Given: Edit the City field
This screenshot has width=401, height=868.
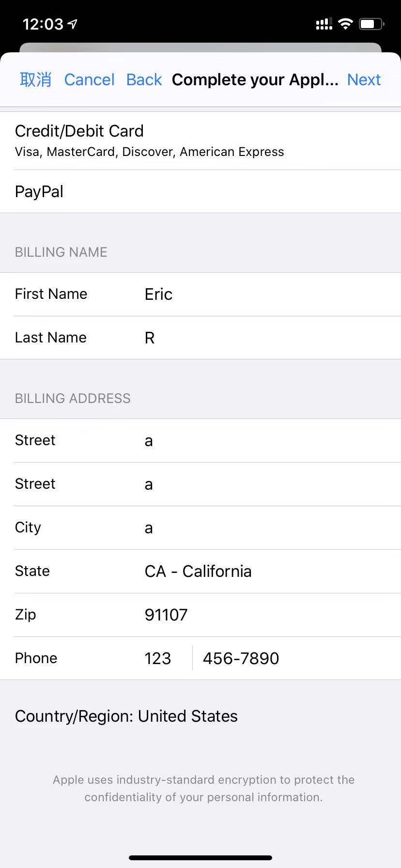Looking at the screenshot, I should (x=218, y=527).
